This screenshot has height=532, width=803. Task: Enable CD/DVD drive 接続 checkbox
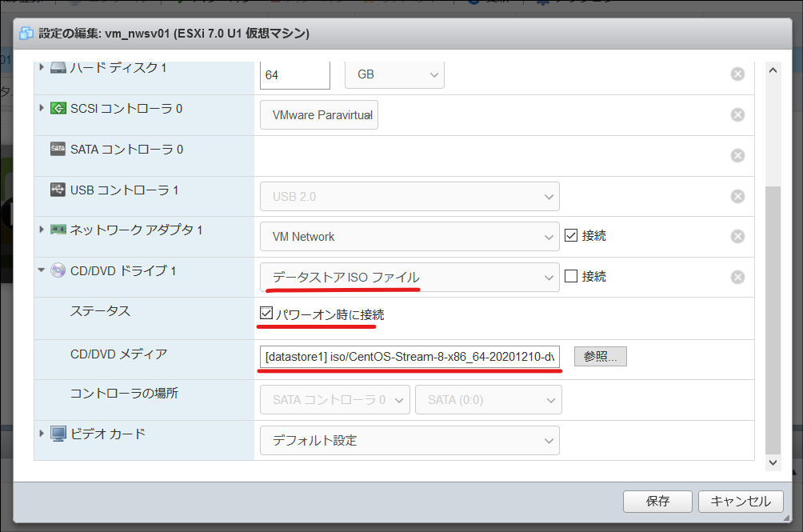pos(571,276)
